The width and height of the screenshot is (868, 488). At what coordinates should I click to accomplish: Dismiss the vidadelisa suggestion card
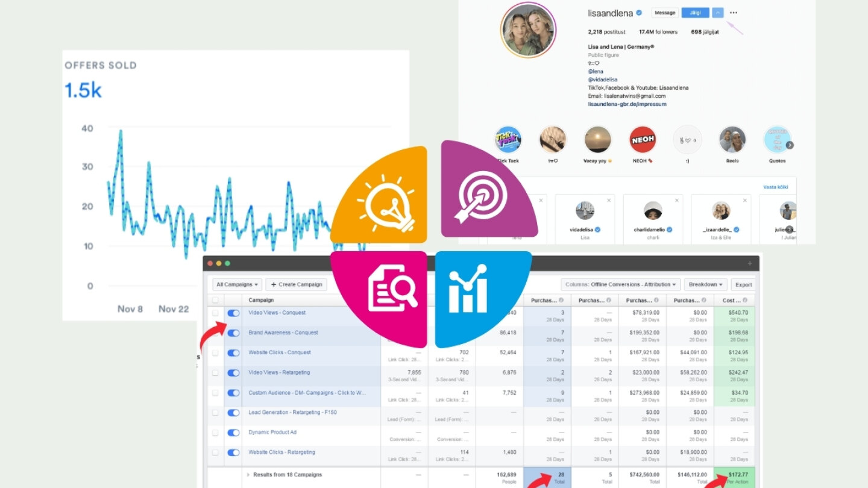(609, 200)
